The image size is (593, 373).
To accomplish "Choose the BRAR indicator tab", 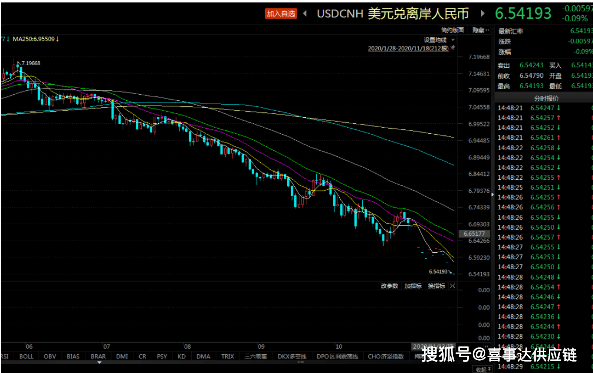I will coord(98,356).
